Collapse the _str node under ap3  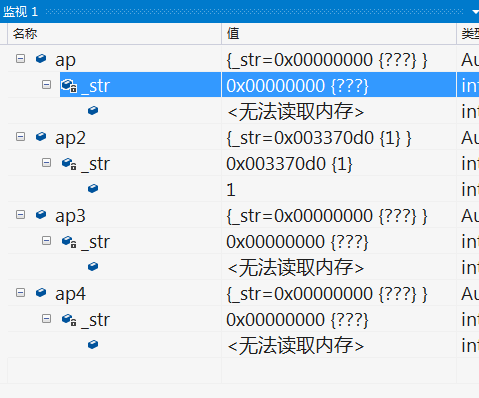point(46,241)
